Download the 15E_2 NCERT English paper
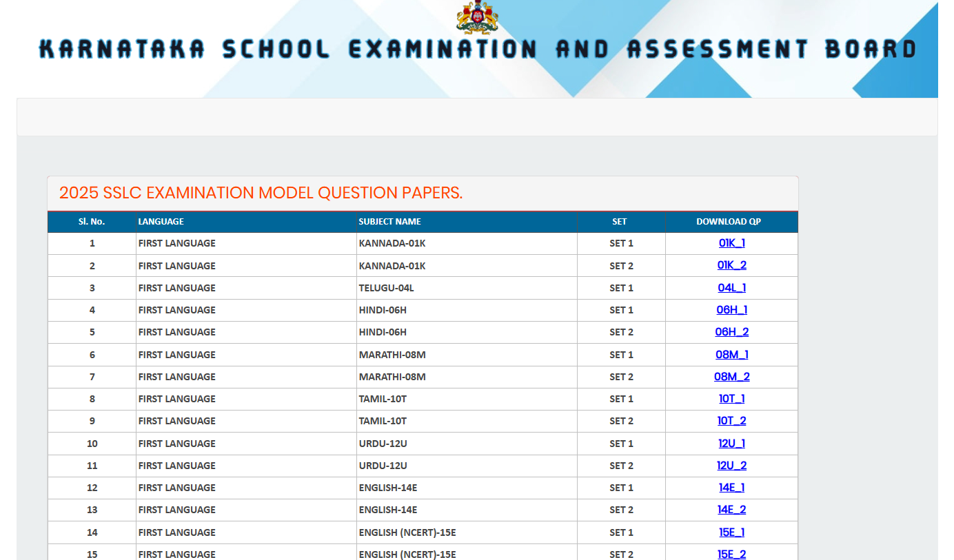954x560 pixels. tap(731, 554)
